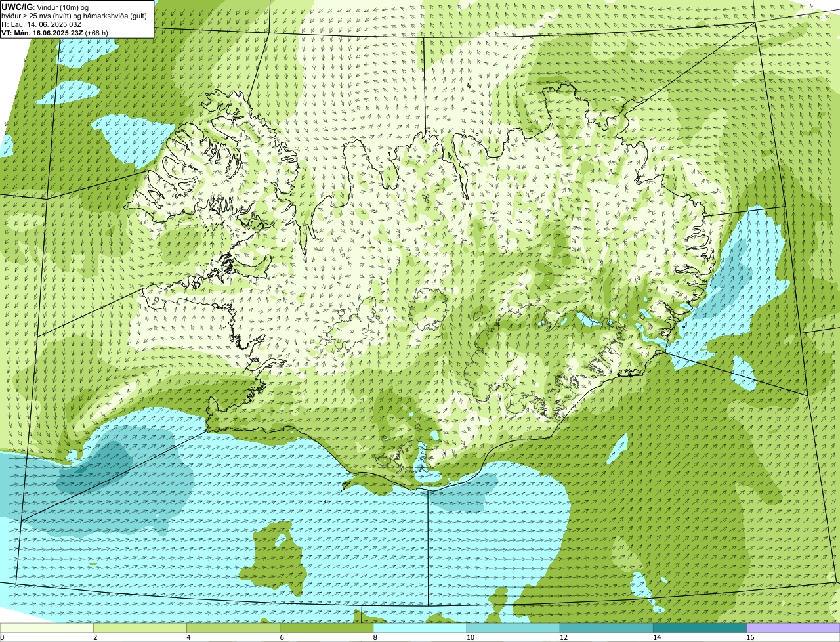
Task: Click the legend tick label '0'
Action: [x=2, y=637]
